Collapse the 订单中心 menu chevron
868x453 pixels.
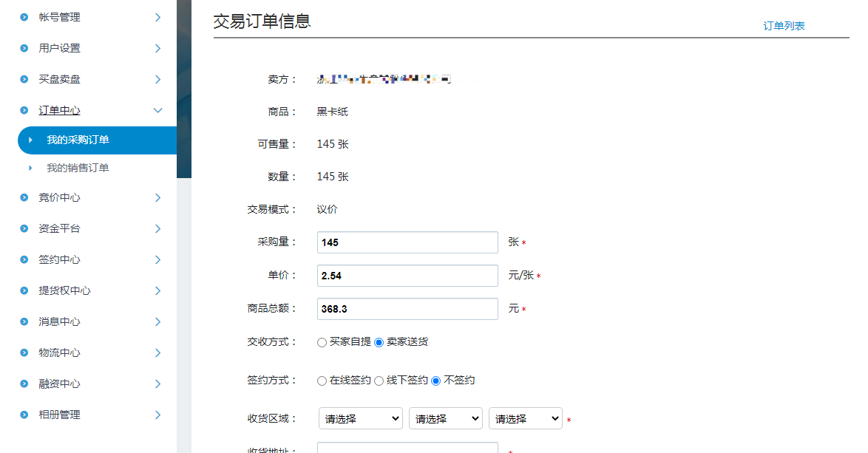(x=157, y=110)
